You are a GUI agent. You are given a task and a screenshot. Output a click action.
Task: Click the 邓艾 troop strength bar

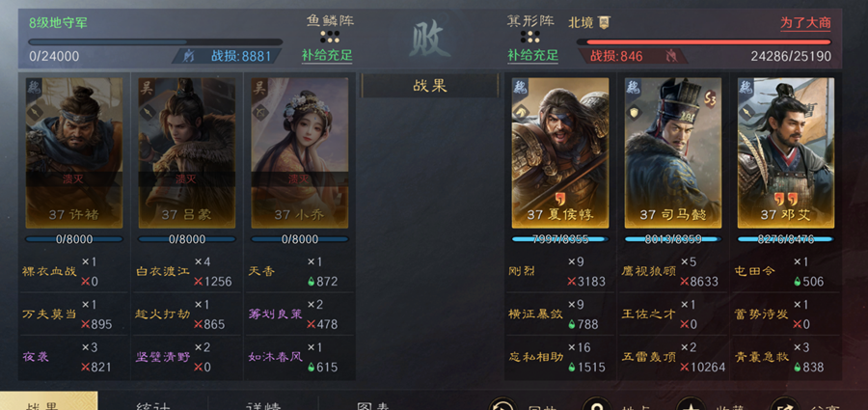point(785,239)
